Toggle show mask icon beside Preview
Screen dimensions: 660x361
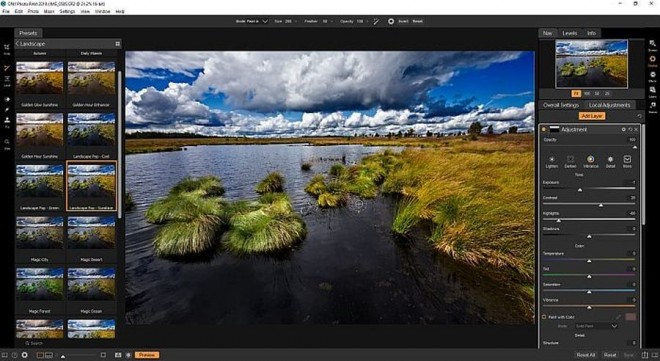click(128, 355)
